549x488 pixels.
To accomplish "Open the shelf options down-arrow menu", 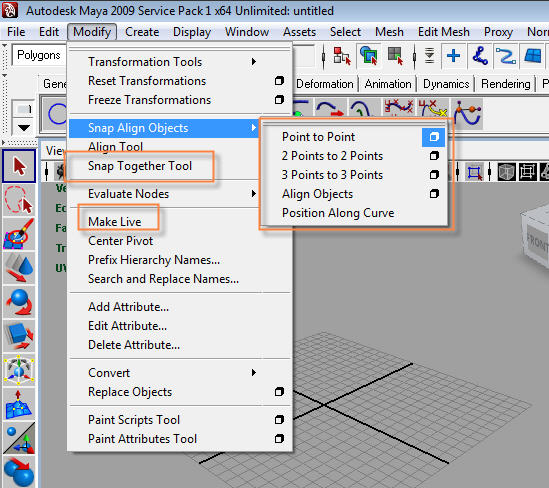I will [23, 128].
